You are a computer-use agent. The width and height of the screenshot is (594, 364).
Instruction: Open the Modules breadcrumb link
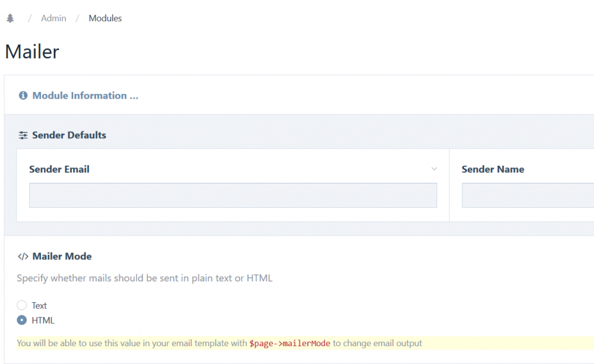coord(105,18)
